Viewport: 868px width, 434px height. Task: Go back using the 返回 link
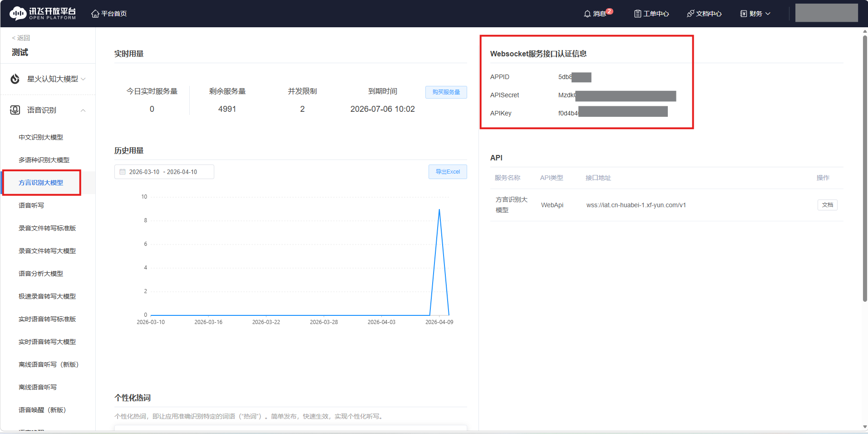coord(21,38)
